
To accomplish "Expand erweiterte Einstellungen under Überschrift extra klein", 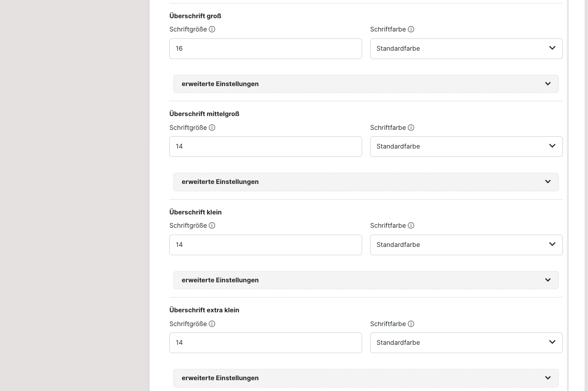I will [x=366, y=378].
